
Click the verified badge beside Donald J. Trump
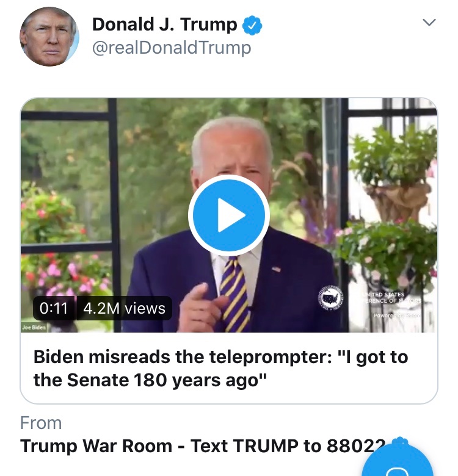click(252, 26)
